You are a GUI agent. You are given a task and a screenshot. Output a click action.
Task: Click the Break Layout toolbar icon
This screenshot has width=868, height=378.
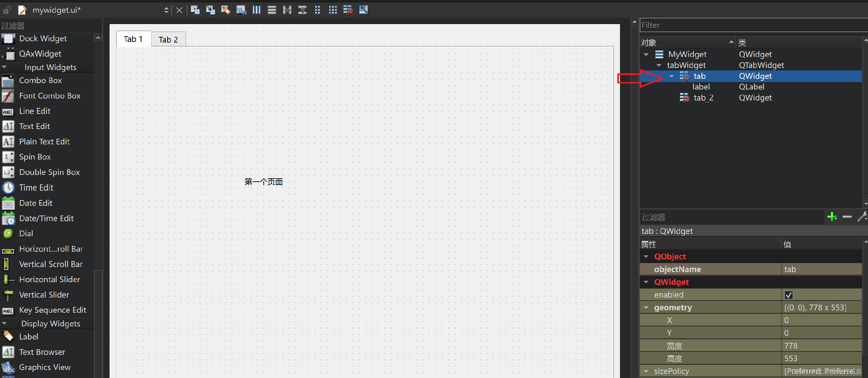348,10
